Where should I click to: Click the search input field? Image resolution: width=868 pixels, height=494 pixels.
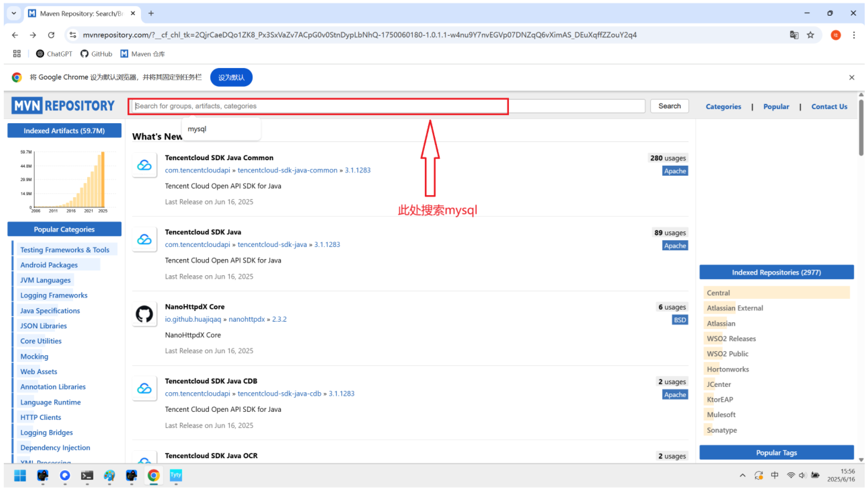388,106
